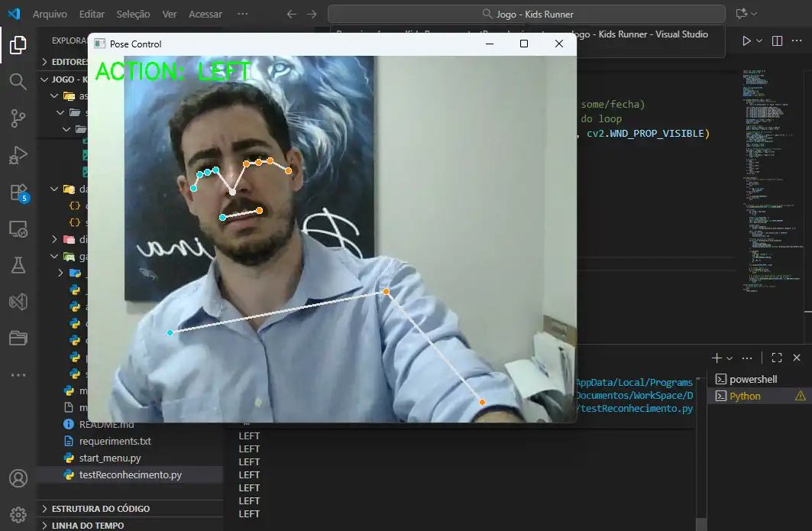Expand the Estrutura do Código section

click(99, 509)
